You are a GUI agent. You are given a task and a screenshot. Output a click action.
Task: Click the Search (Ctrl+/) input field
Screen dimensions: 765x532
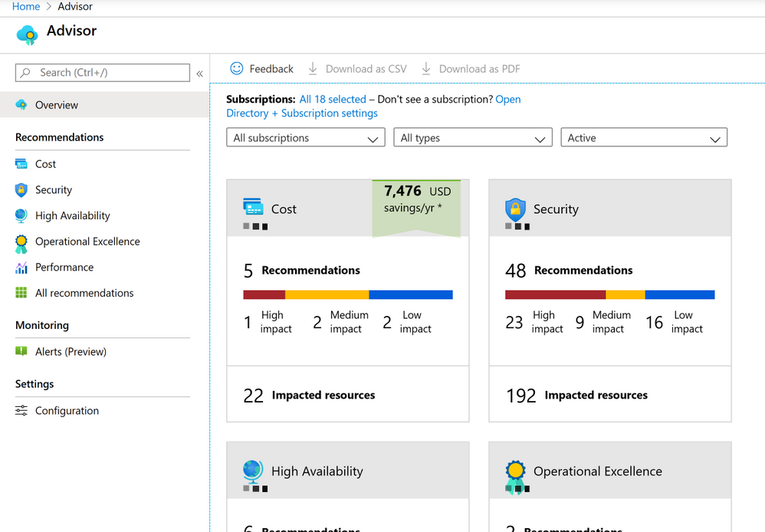click(103, 73)
